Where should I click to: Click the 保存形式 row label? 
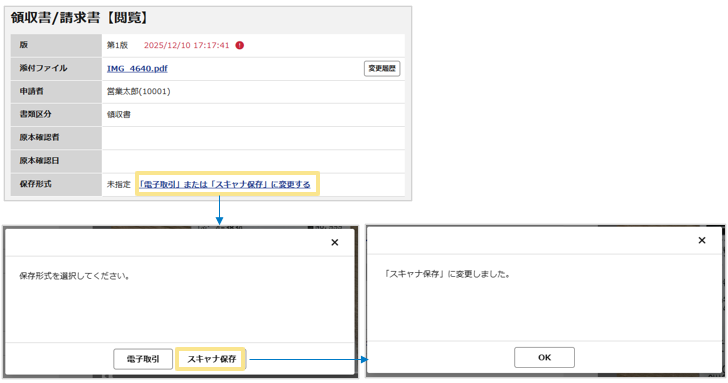(x=35, y=184)
